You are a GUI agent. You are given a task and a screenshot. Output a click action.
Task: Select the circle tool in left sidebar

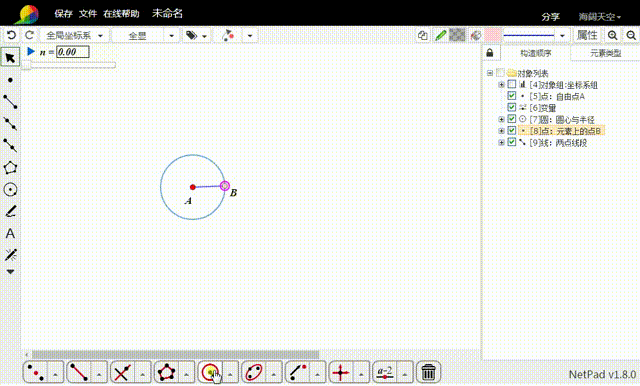coord(10,190)
